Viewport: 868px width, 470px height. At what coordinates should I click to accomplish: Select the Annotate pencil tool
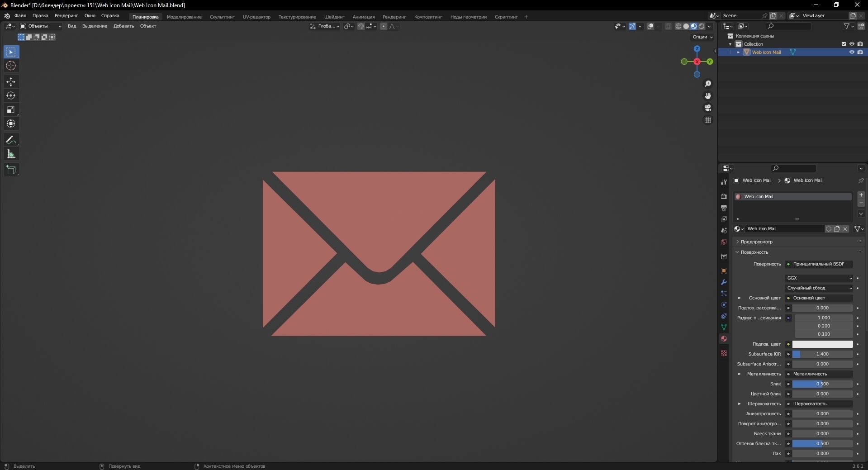(11, 140)
